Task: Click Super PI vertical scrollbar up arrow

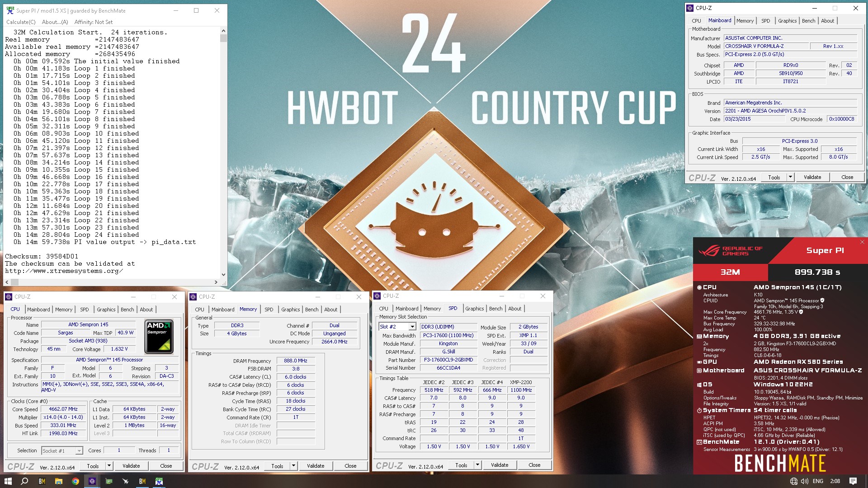Action: click(x=223, y=31)
